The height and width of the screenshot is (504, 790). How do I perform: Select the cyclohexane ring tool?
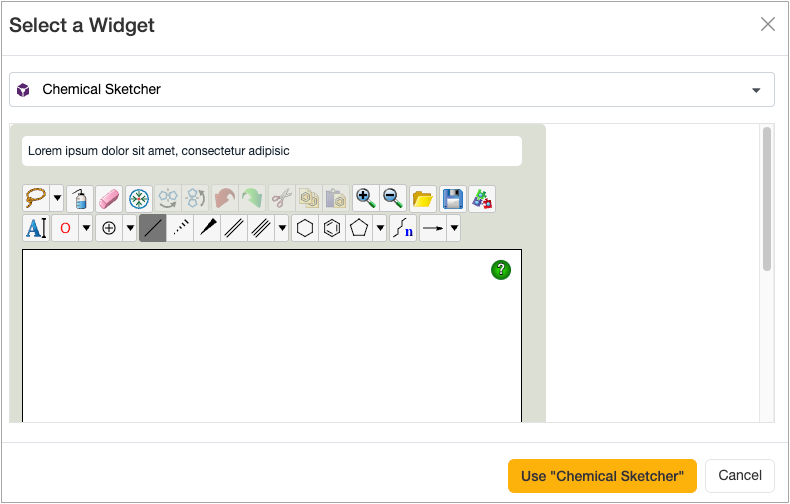305,228
